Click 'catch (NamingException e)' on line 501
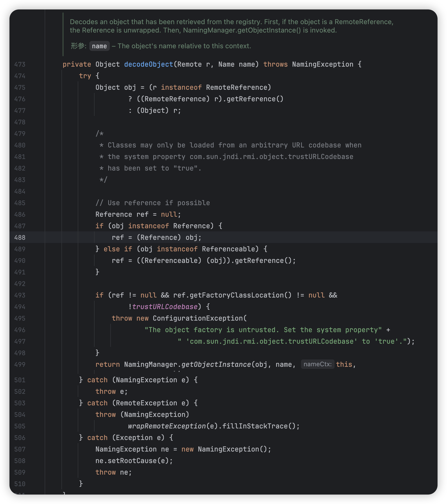The image size is (447, 504). click(x=138, y=380)
